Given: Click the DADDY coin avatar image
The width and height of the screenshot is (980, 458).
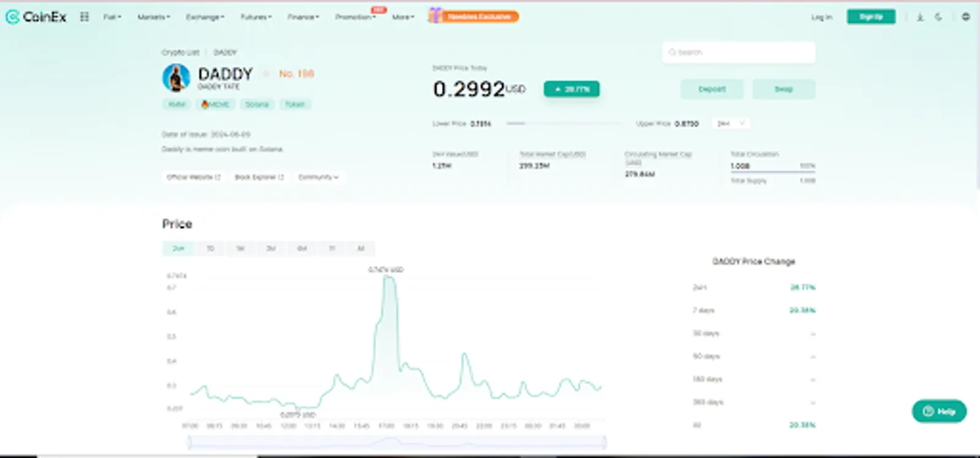Looking at the screenshot, I should [176, 78].
